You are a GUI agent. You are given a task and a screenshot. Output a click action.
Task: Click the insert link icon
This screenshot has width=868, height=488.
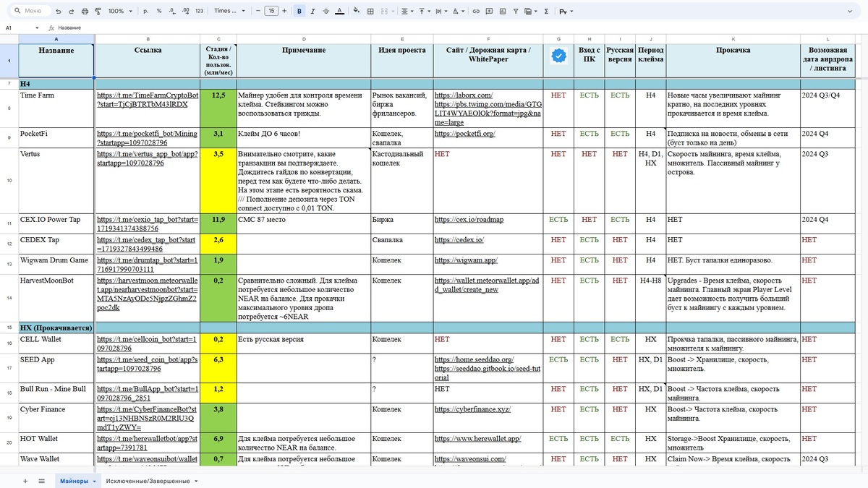click(476, 11)
